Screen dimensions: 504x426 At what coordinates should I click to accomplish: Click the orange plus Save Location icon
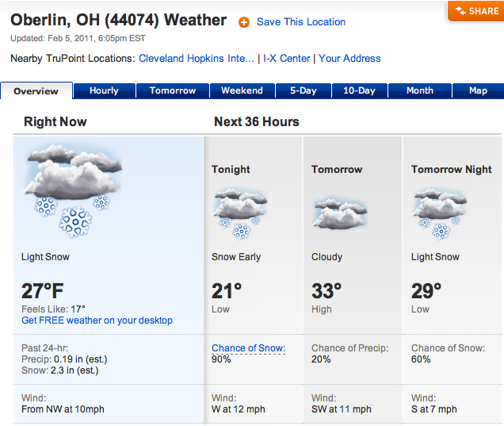(x=244, y=22)
